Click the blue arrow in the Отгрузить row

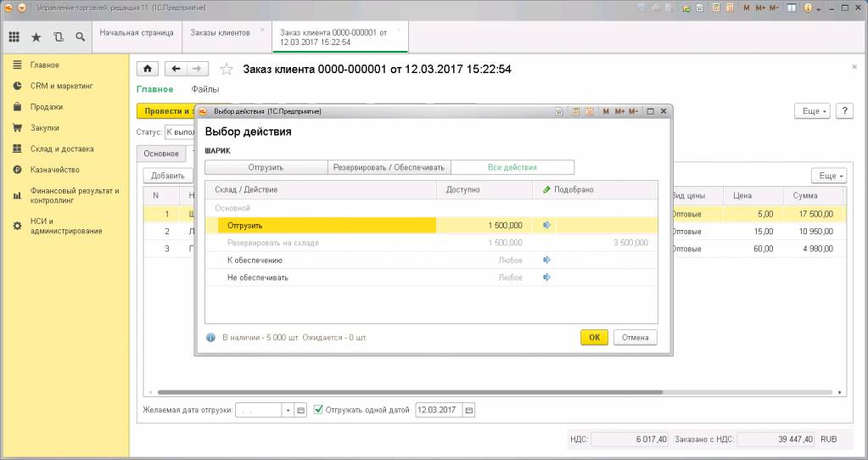pyautogui.click(x=547, y=225)
